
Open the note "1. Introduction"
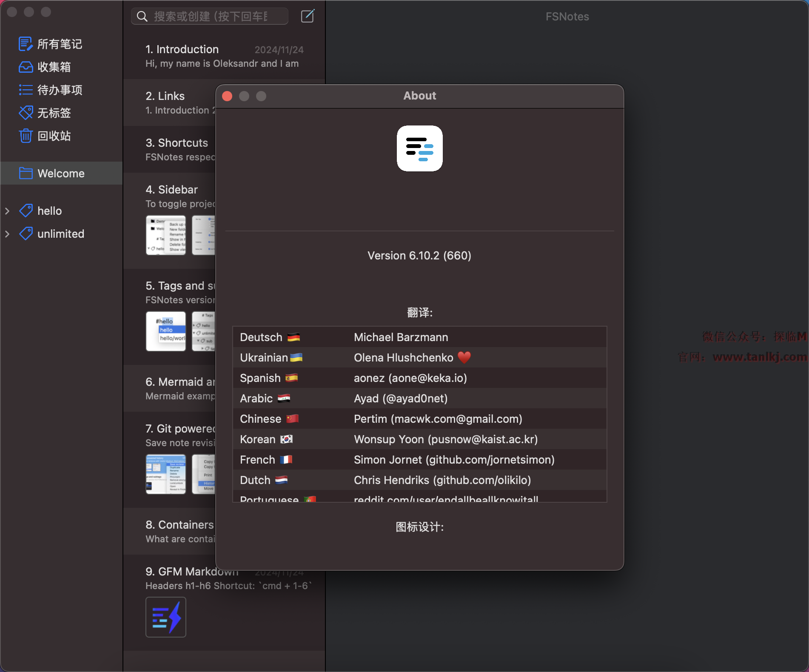click(x=224, y=56)
